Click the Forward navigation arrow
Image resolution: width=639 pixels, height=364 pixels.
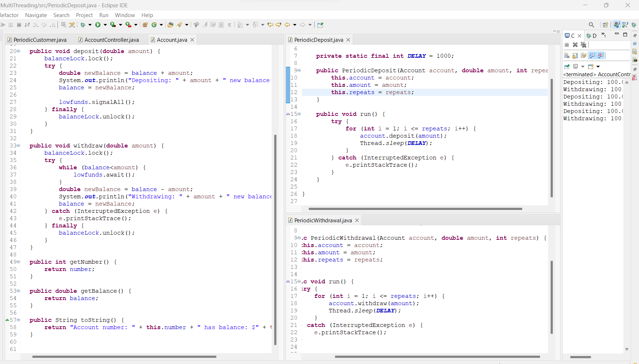pos(303,25)
